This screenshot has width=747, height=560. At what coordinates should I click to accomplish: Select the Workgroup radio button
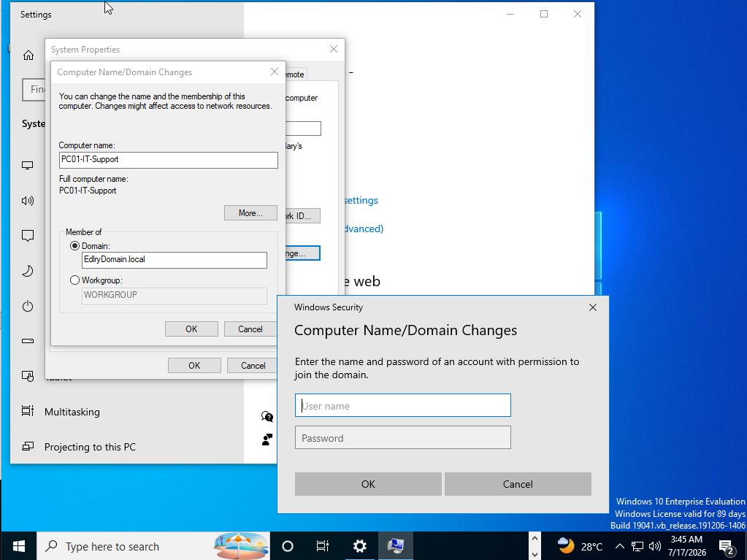(x=74, y=280)
